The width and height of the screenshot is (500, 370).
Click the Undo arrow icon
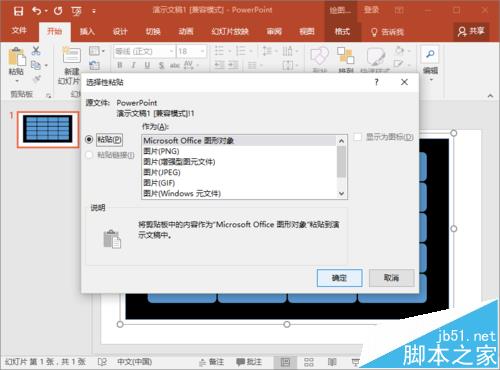(x=37, y=11)
